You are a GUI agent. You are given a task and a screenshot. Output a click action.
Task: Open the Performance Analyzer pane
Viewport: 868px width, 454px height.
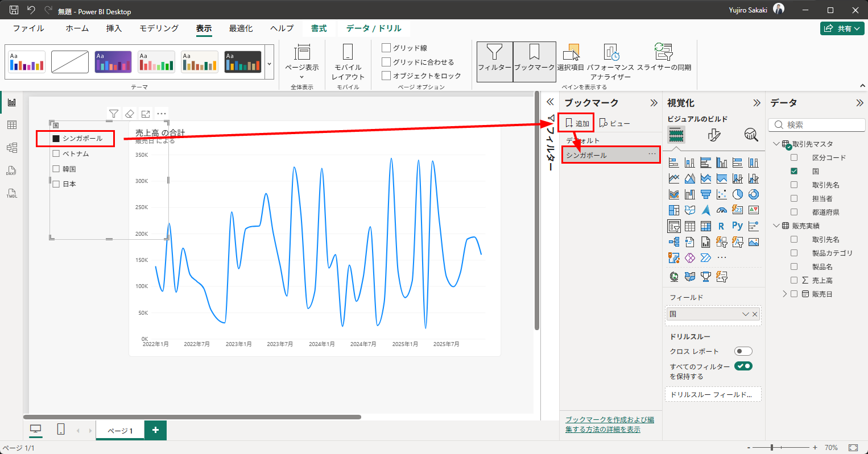click(610, 61)
